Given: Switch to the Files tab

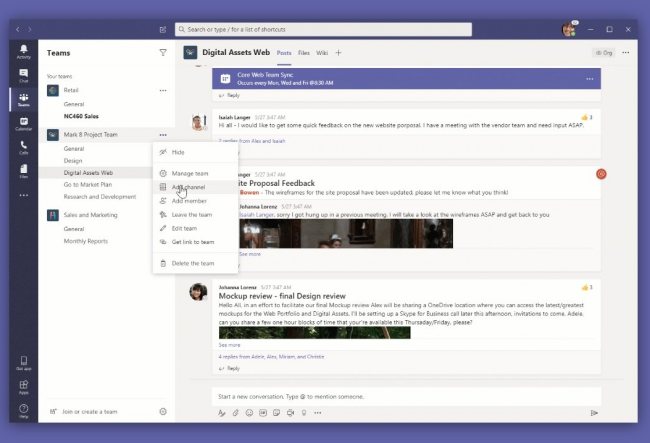Looking at the screenshot, I should [x=303, y=53].
